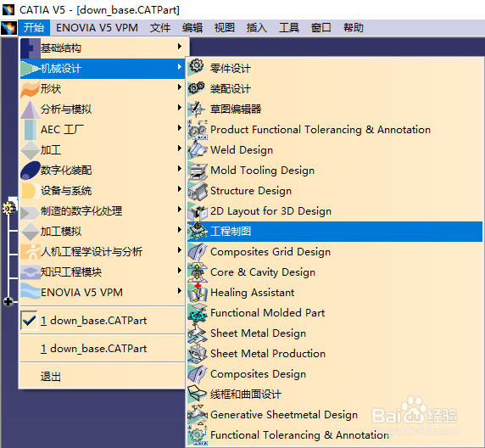The width and height of the screenshot is (485, 448).
Task: Expand the 制造的数字化处理 submenu arrow
Action: pos(179,210)
